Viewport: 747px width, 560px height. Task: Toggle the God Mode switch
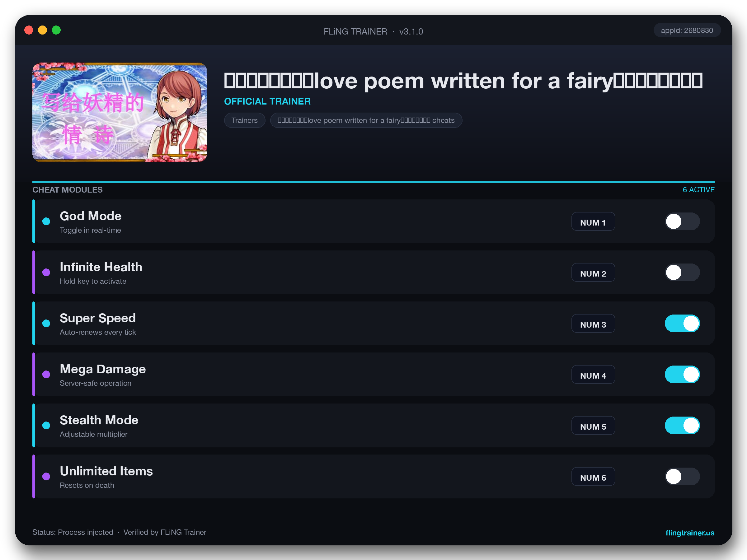point(682,222)
